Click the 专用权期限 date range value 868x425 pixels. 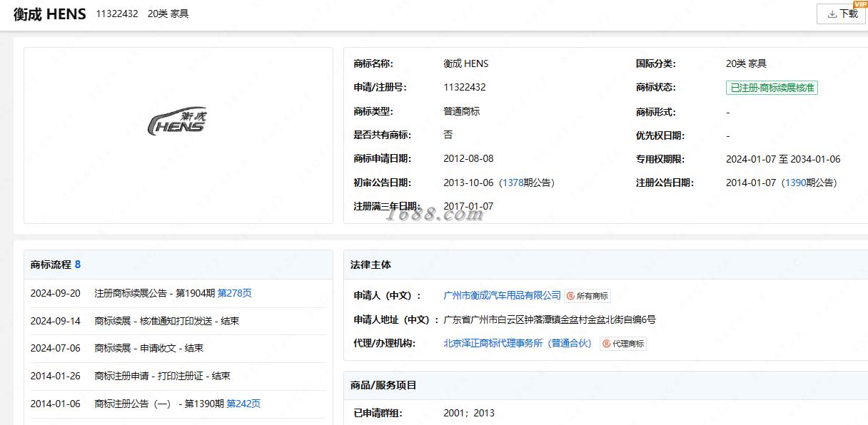[x=783, y=159]
